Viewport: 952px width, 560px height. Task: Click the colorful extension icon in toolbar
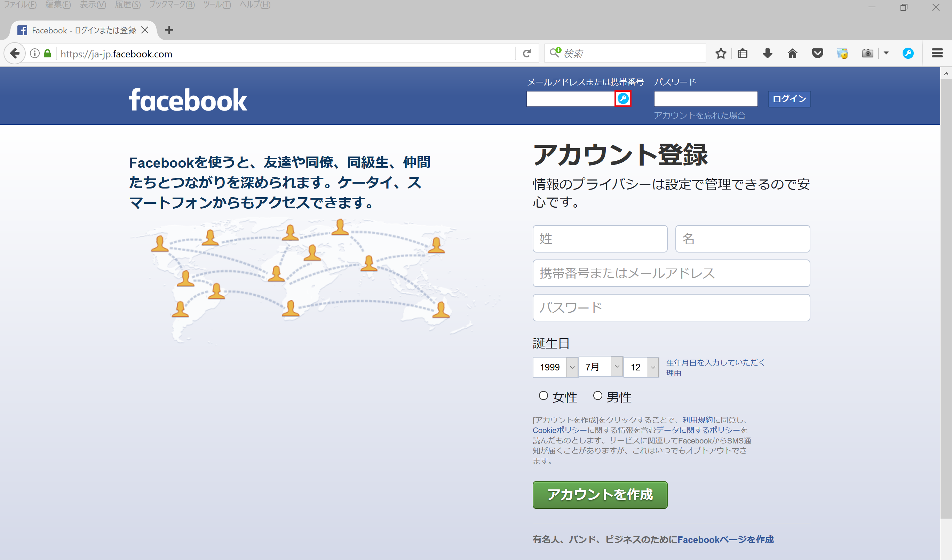842,54
